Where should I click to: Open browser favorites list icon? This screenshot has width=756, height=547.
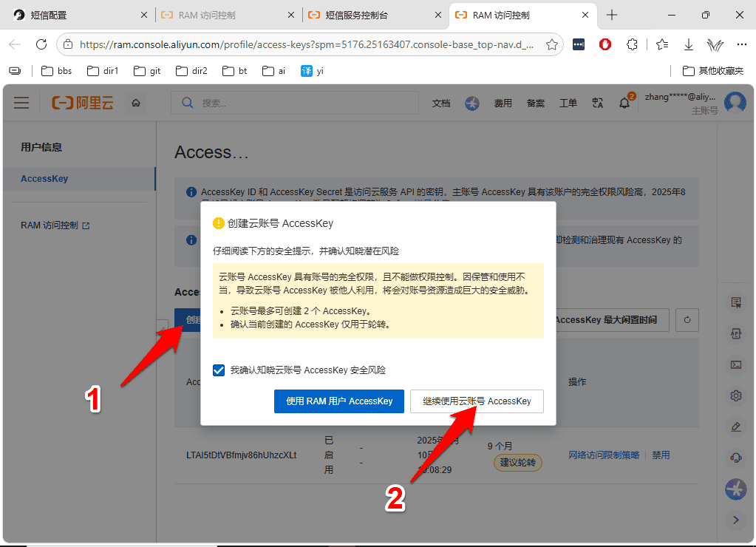point(662,45)
